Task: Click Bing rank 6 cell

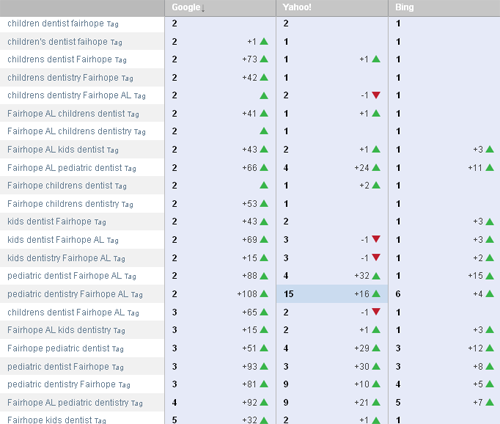Action: [x=398, y=294]
